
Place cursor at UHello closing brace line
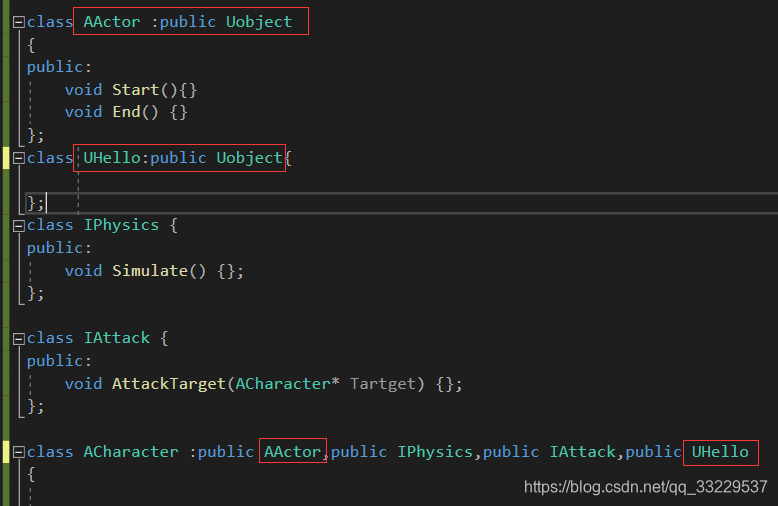37,203
